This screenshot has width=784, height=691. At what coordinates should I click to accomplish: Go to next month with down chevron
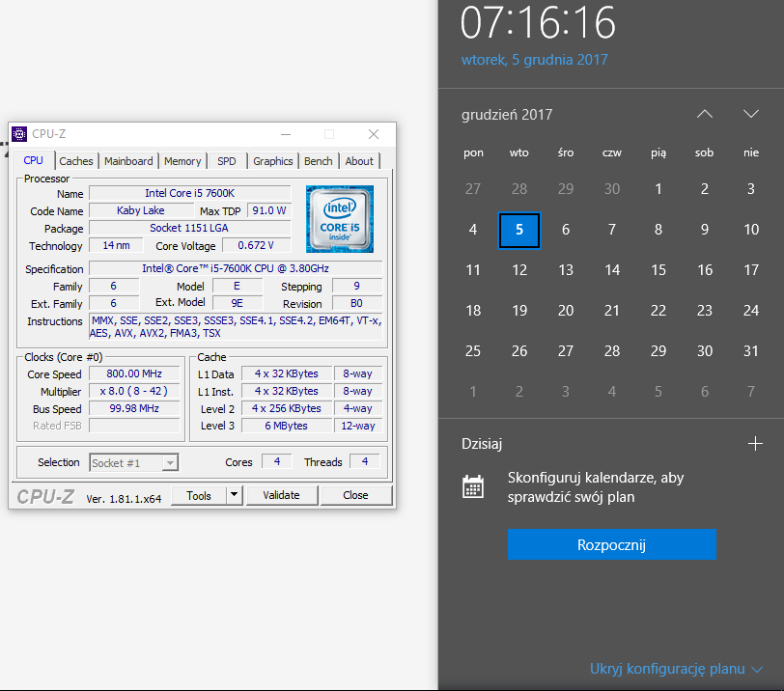(x=750, y=114)
